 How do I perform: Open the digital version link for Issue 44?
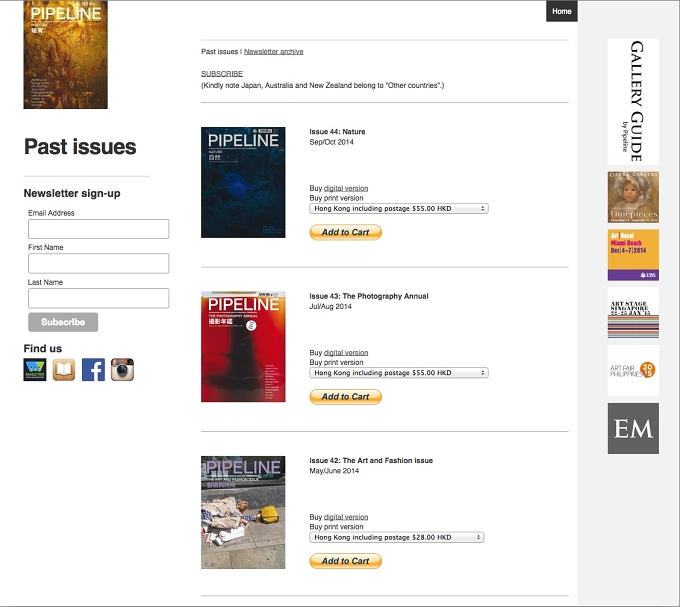pos(346,188)
